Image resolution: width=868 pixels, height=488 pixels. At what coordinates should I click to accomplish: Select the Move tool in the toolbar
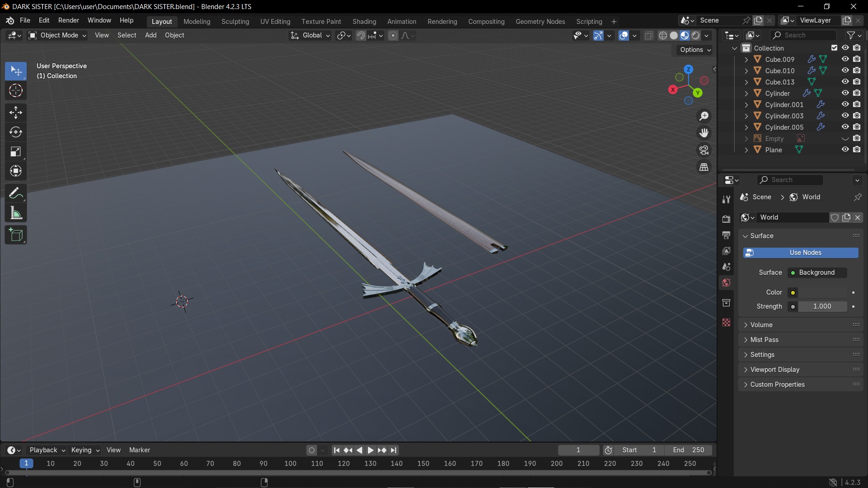[x=16, y=112]
